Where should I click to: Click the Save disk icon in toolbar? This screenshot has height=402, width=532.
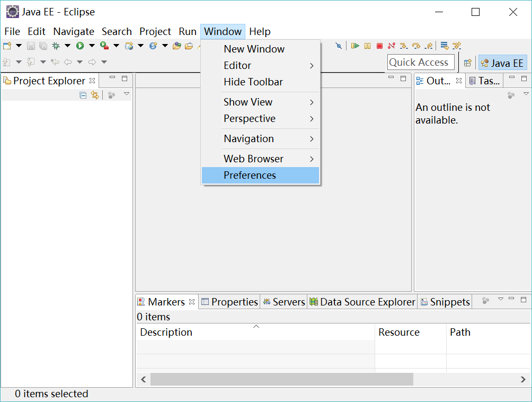click(x=31, y=46)
